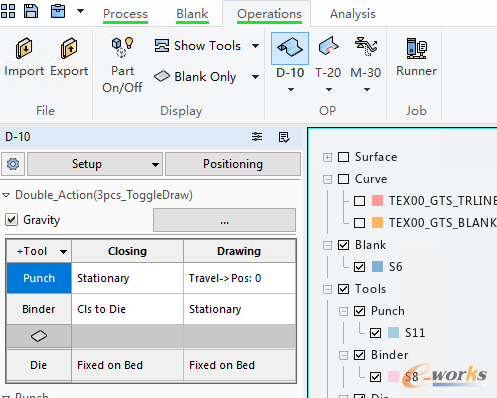Select the T-20 trimming operation icon

328,47
